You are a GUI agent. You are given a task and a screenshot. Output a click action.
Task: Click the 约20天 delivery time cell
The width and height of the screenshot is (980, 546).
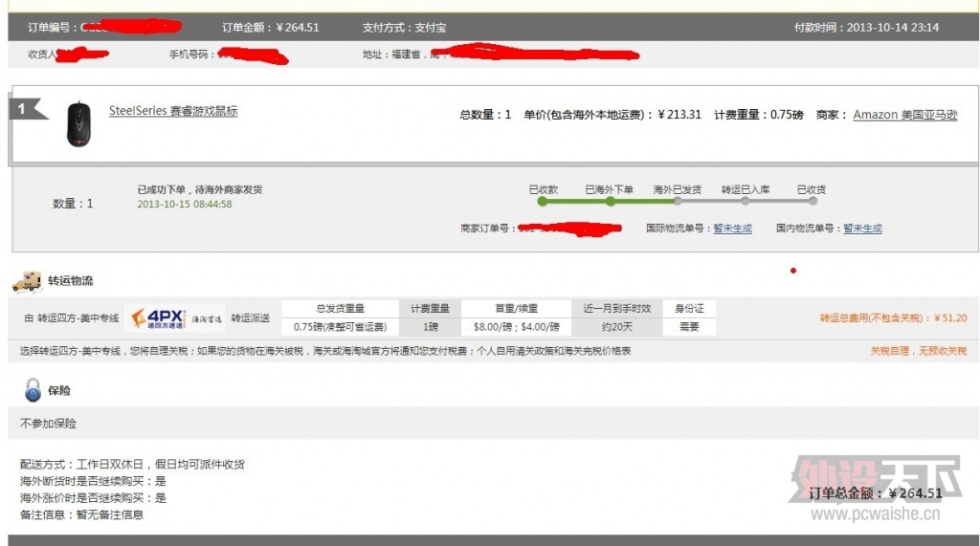617,327
